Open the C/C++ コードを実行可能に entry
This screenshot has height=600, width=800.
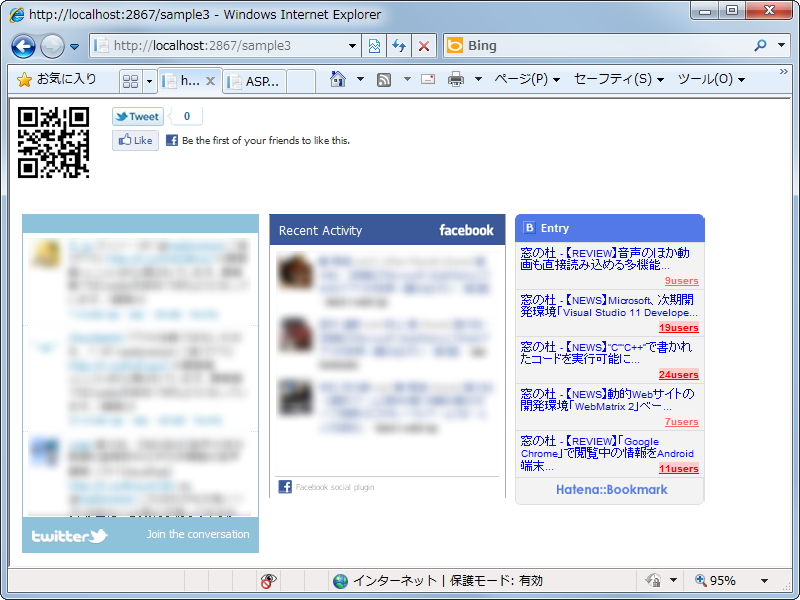tap(606, 353)
